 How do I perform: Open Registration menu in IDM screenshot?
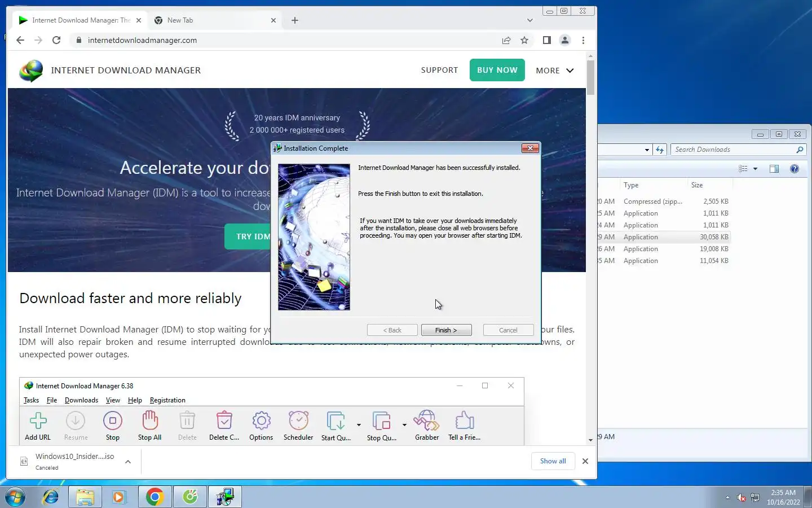coord(167,400)
